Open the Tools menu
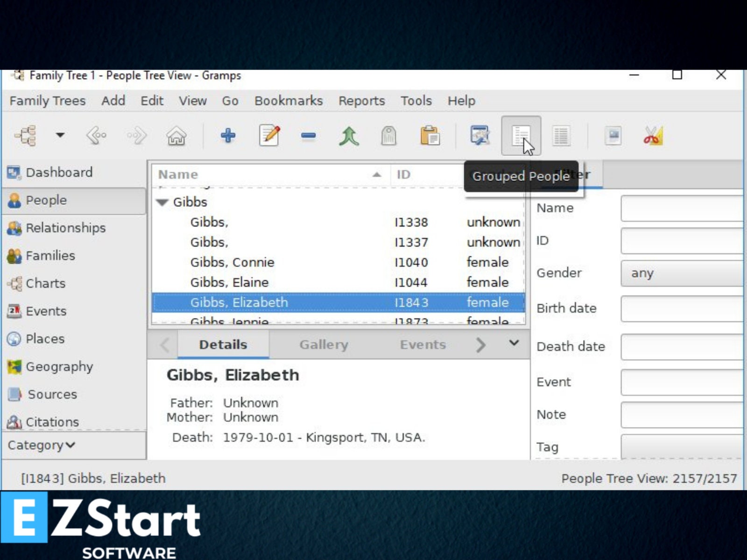The height and width of the screenshot is (560, 747). [416, 101]
